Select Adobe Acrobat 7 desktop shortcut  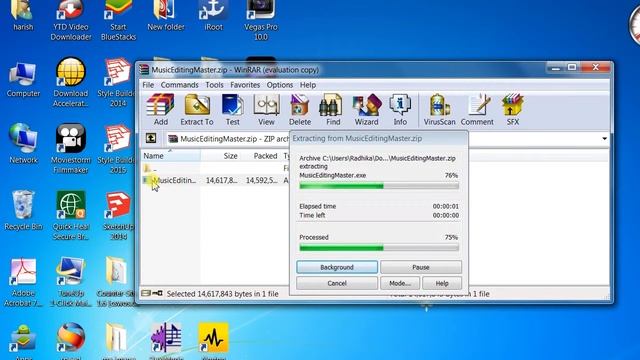point(23,282)
